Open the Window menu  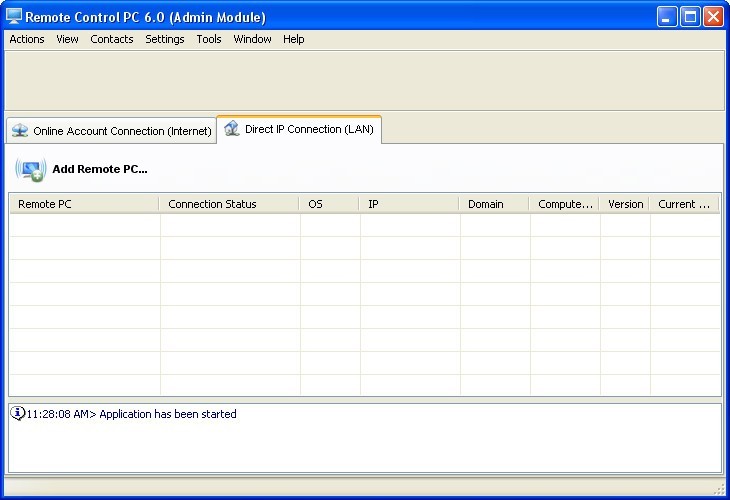(x=252, y=39)
